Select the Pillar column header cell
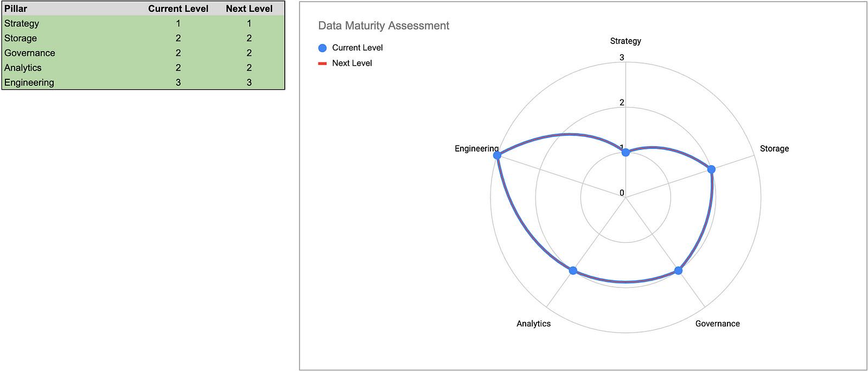Screen dimensions: 868x371 (x=16, y=9)
